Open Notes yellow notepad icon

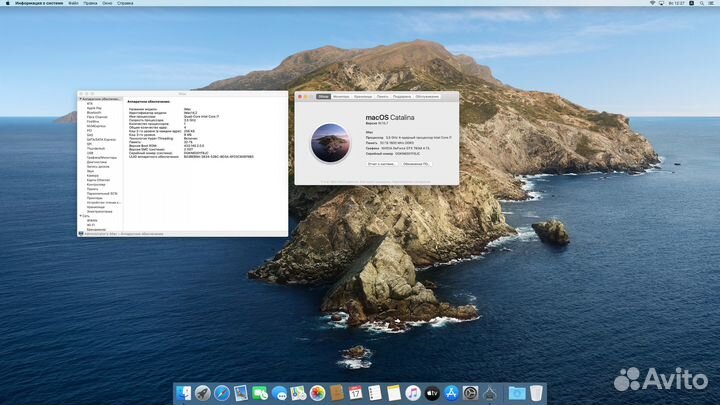(394, 393)
